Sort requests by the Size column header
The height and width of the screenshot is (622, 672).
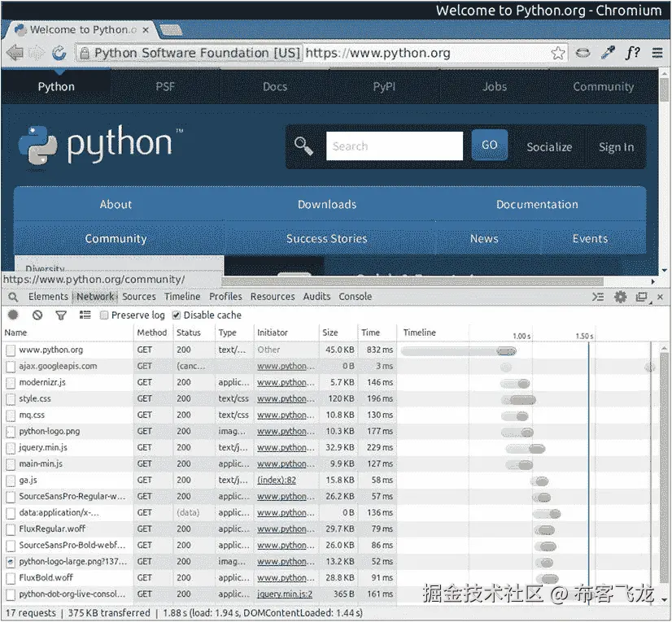tap(338, 333)
